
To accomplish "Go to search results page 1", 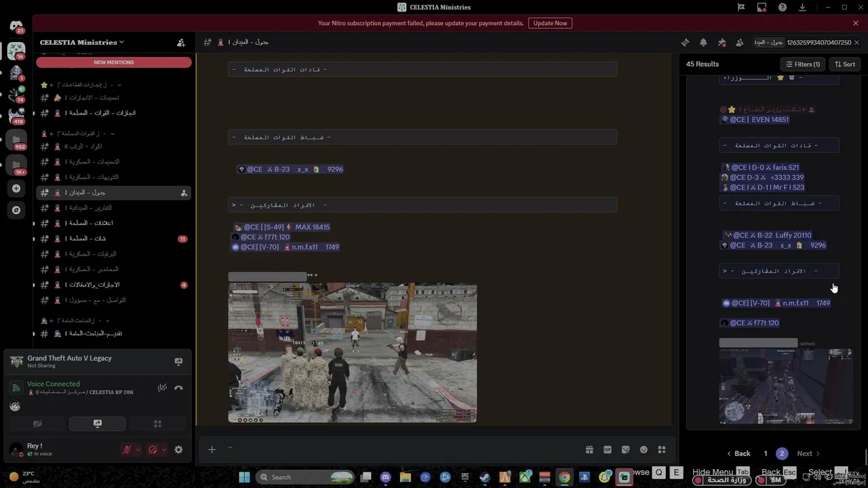I will pyautogui.click(x=766, y=453).
